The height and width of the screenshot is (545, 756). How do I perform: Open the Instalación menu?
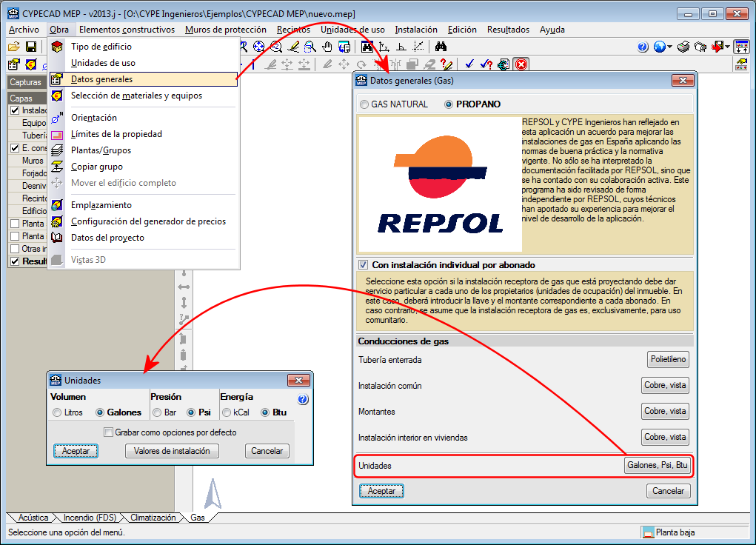click(x=416, y=30)
